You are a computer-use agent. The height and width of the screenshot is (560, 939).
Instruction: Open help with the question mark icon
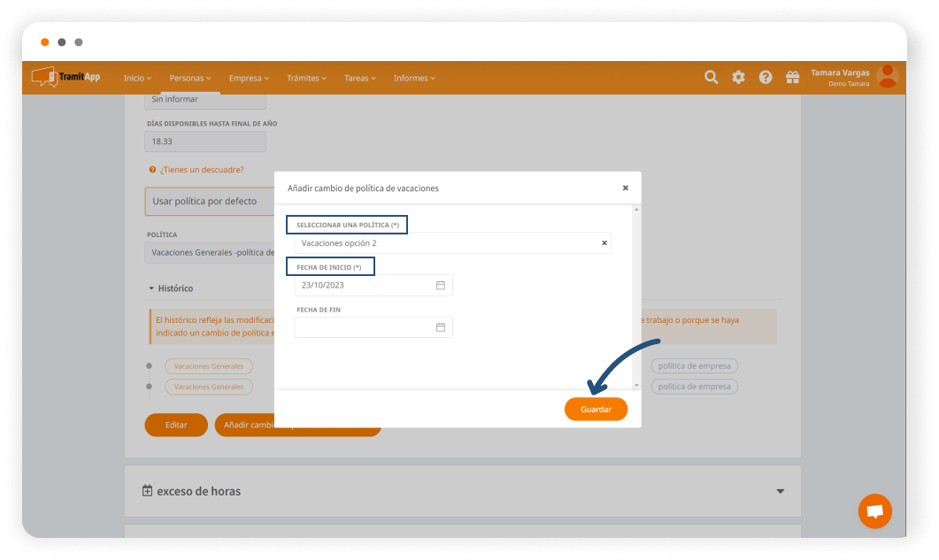(766, 78)
